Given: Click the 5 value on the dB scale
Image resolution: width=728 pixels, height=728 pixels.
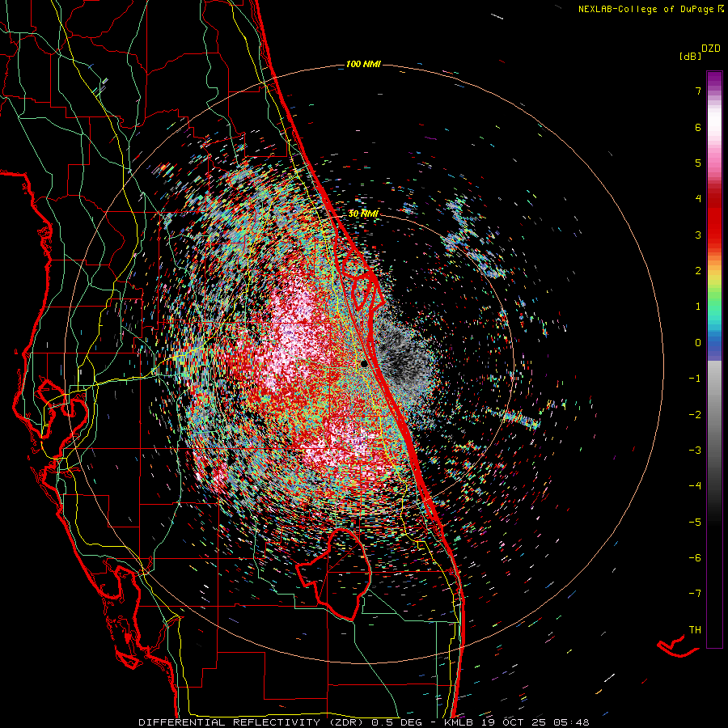Looking at the screenshot, I should tap(698, 163).
